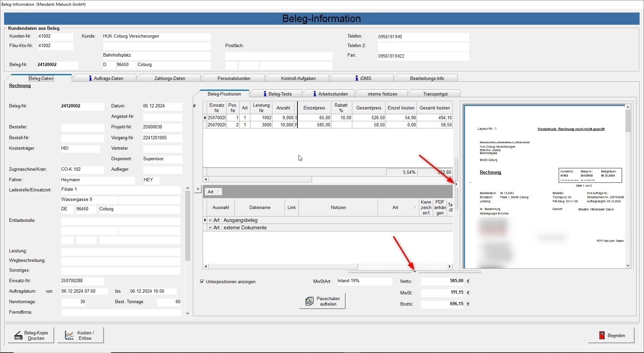
Task: Click Pauschalen aufteilen button
Action: [x=322, y=301]
